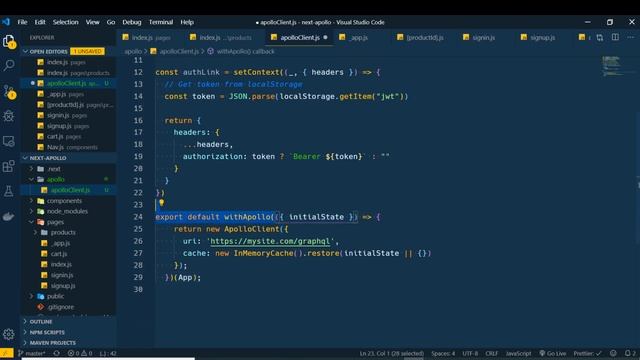
Task: Open notifications bell in status bar
Action: (x=630, y=353)
